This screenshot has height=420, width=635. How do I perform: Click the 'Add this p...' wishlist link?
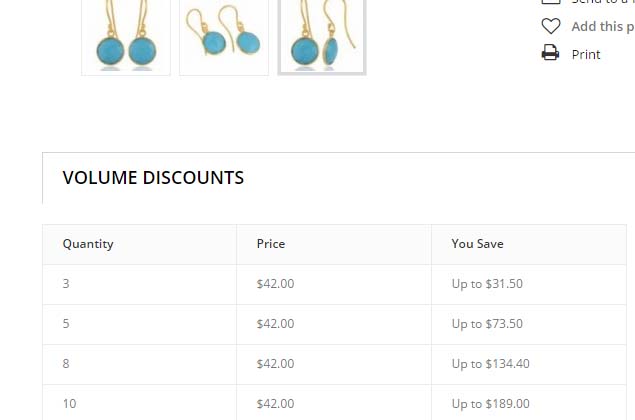pos(602,26)
